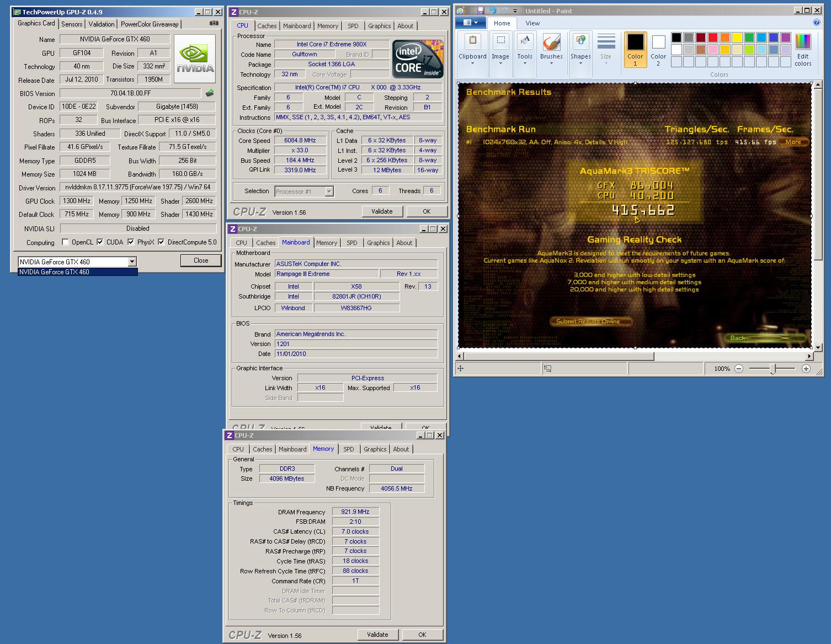Click the CPU-Z icon in Mainboard window title
This screenshot has height=644, width=831.
pyautogui.click(x=233, y=229)
